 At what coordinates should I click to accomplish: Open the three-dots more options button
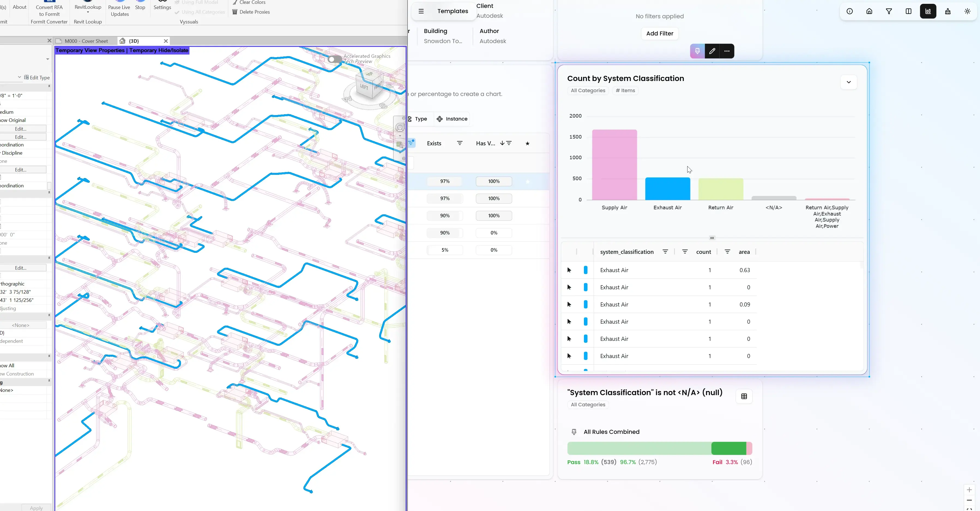[x=727, y=51]
